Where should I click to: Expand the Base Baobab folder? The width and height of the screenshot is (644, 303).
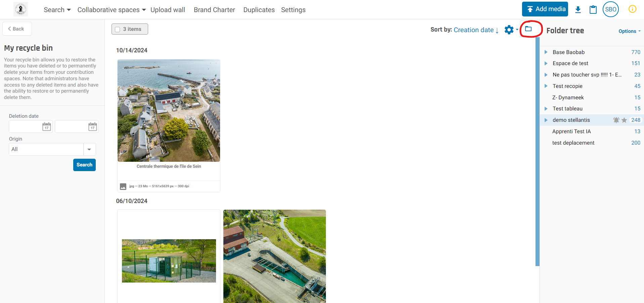pos(546,52)
